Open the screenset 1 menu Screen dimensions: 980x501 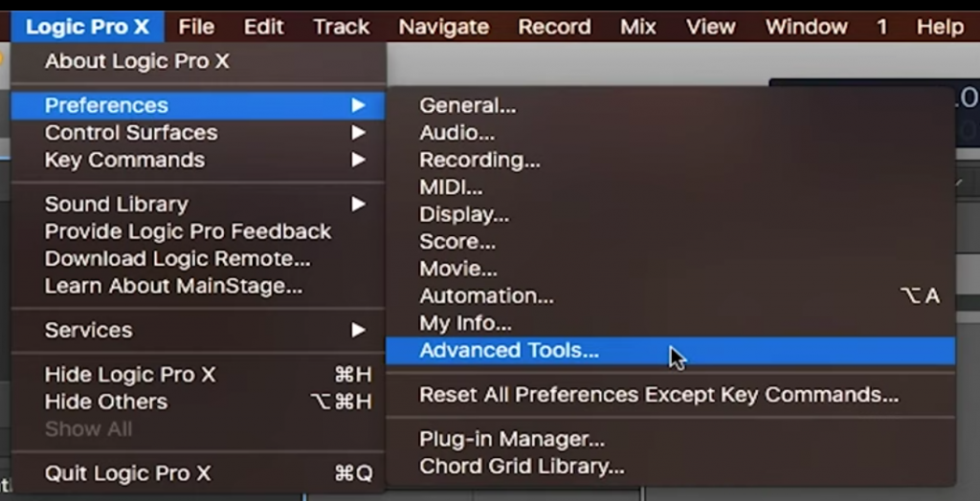point(881,27)
